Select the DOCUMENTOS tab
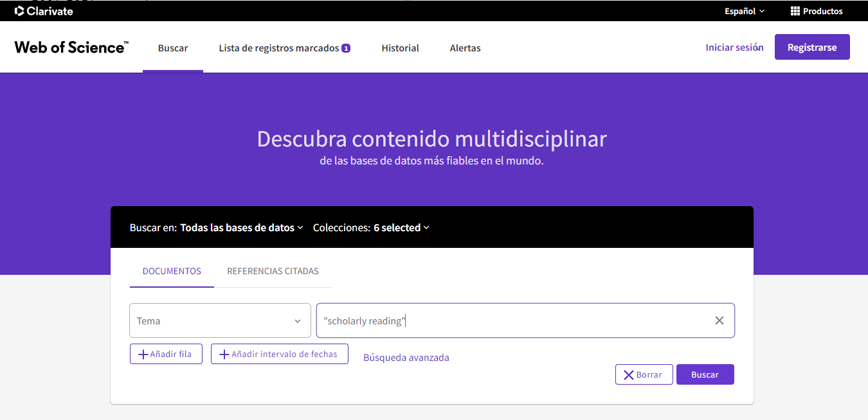The height and width of the screenshot is (420, 868). pos(172,271)
